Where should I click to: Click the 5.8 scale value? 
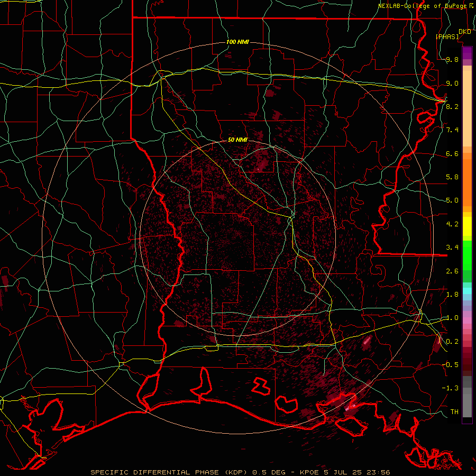pyautogui.click(x=452, y=177)
